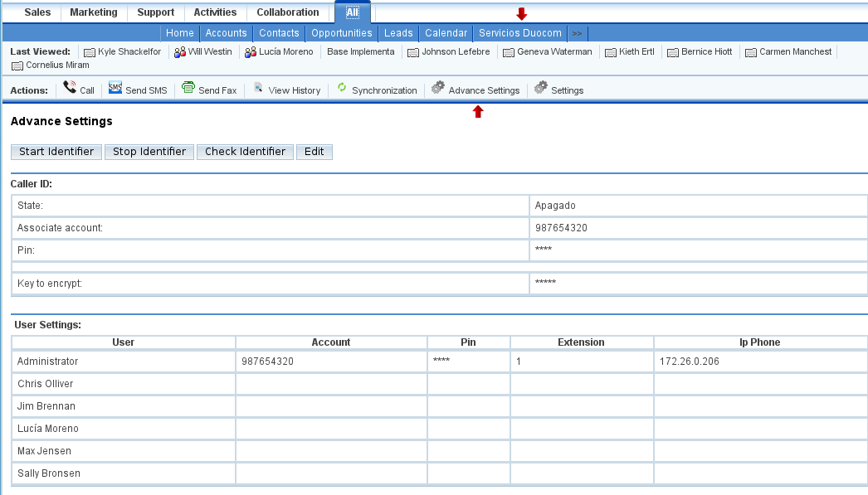Select the Administrator Ip Phone cell
The image size is (868, 495).
(759, 362)
